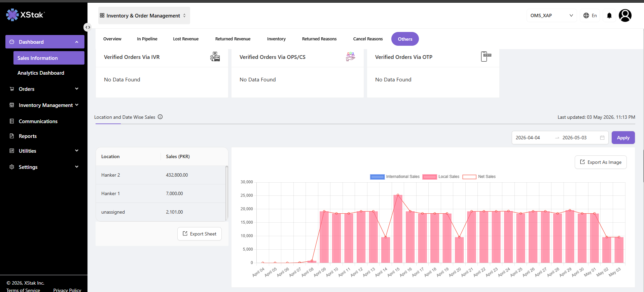Screen dimensions: 644x292
Task: Switch to the Lost Revenue tab
Action: [x=186, y=39]
